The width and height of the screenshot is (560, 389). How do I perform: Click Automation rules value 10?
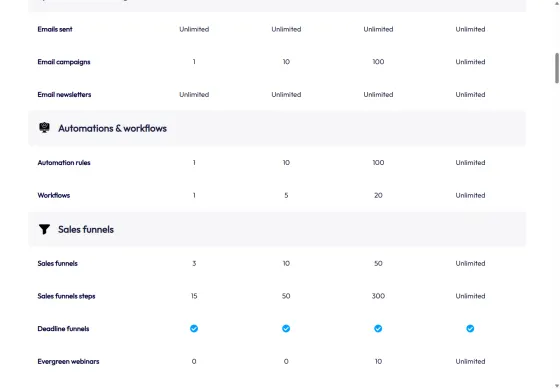(x=286, y=163)
